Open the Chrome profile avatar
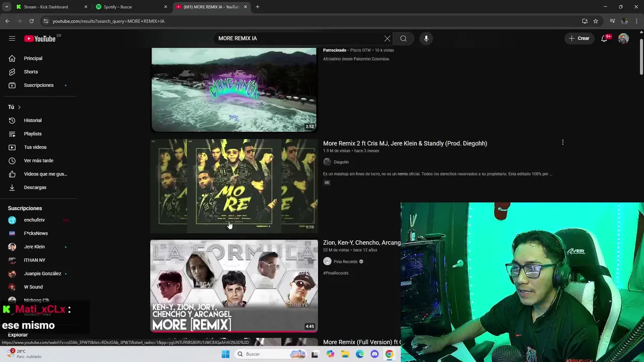 [624, 21]
